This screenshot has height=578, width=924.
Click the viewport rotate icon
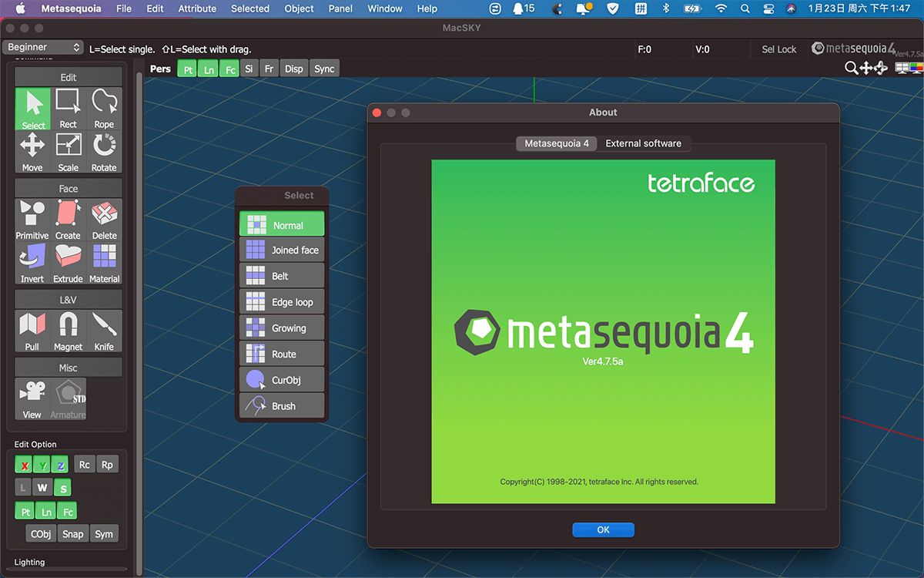click(881, 69)
